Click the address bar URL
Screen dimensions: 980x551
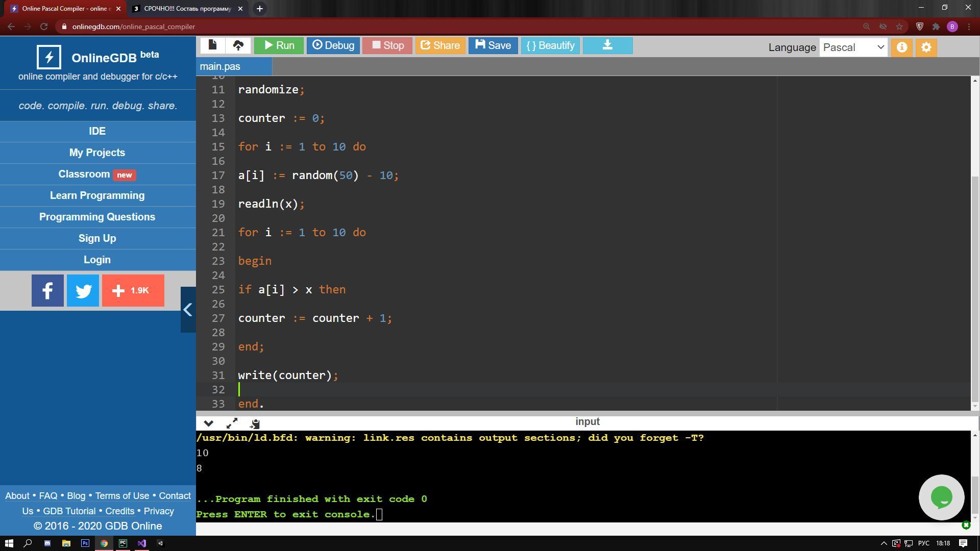point(134,27)
